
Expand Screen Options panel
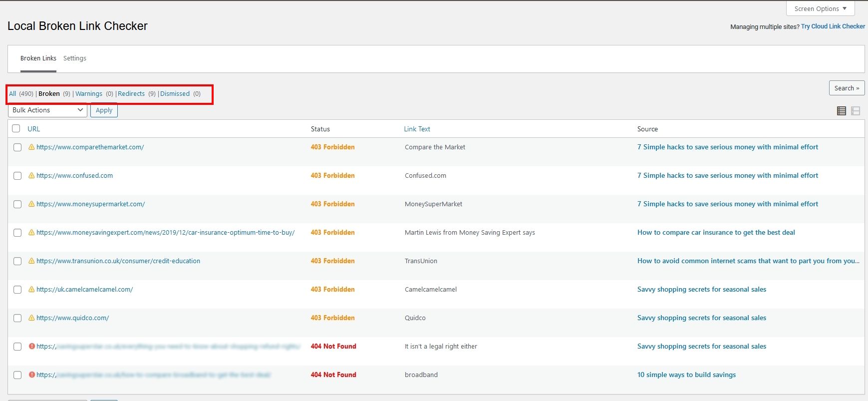point(821,8)
